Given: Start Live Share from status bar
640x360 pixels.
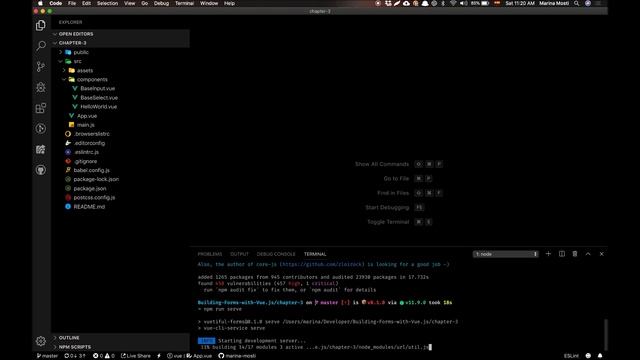Looking at the screenshot, I should [x=136, y=356].
